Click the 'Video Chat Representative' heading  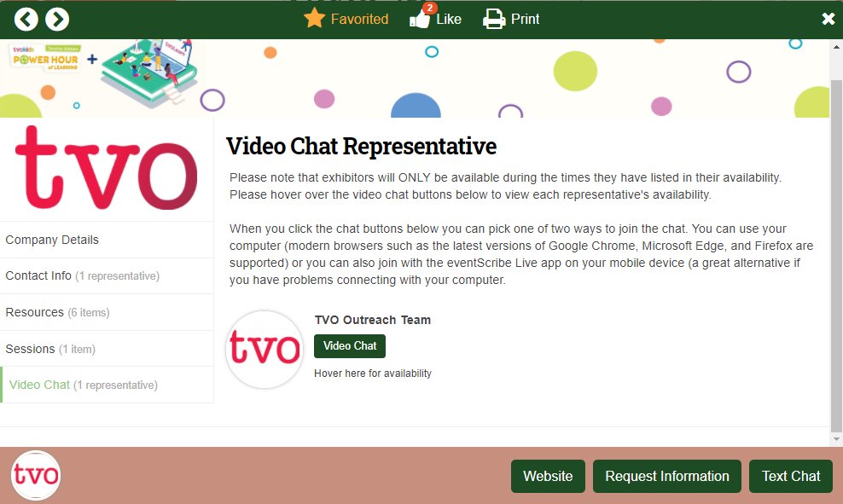[x=361, y=146]
